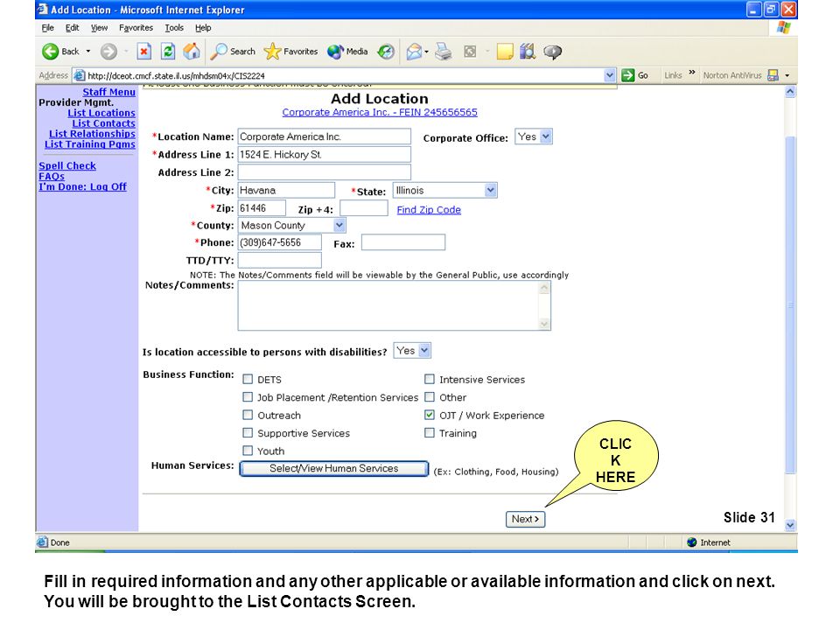Open the Norton AntiVirus dropdown arrow
The image size is (840, 630).
pyautogui.click(x=787, y=75)
